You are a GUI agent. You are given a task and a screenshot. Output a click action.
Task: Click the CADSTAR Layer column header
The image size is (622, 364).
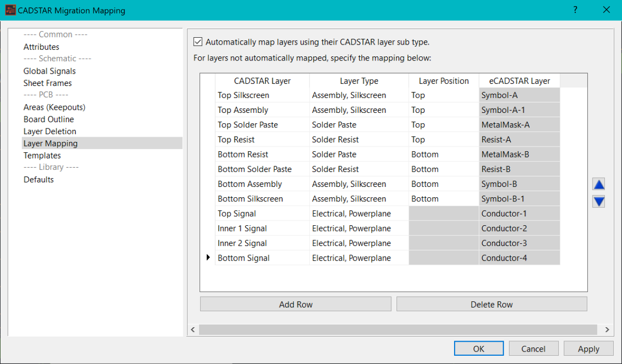point(262,81)
